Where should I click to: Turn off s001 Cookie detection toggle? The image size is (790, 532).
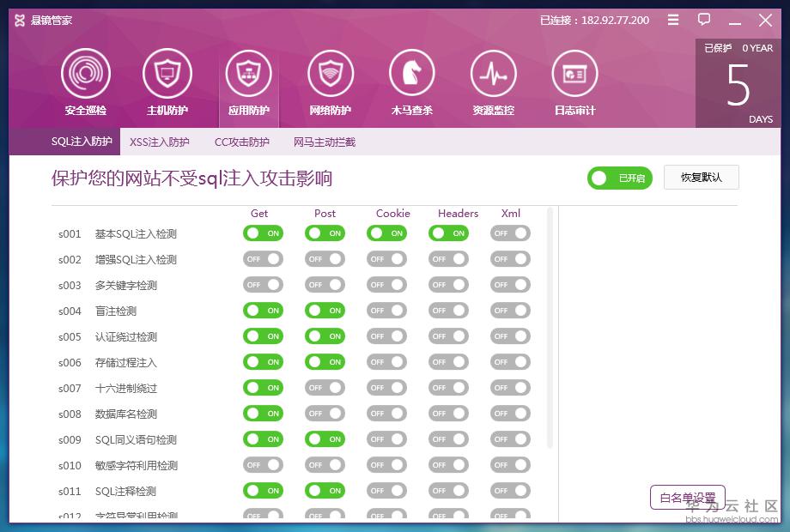(387, 233)
